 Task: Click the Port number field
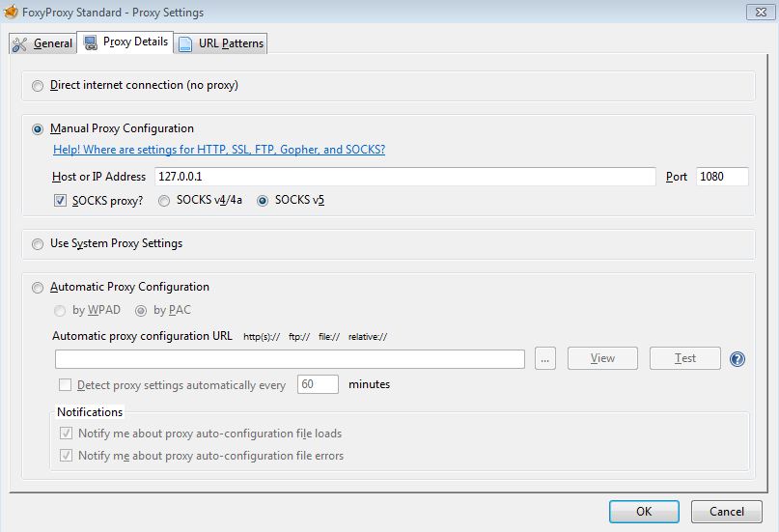721,177
